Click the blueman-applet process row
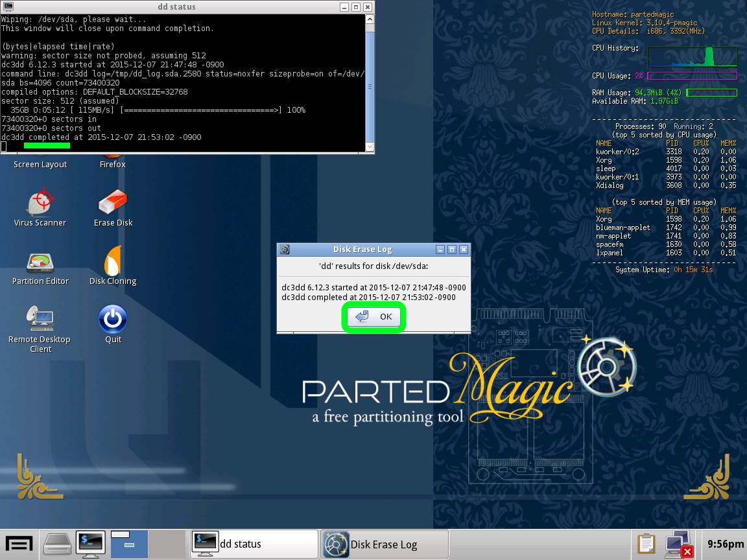Viewport: 747px width, 560px height. click(666, 227)
